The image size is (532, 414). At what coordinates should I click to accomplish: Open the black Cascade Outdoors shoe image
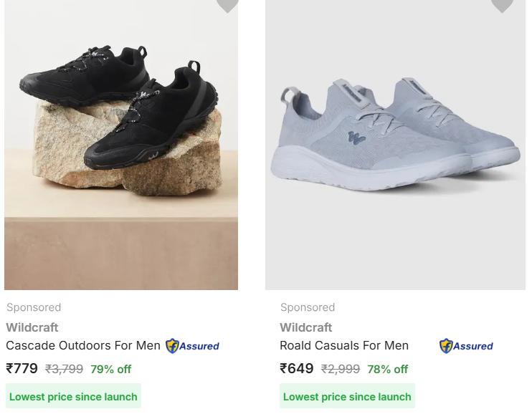pos(121,143)
